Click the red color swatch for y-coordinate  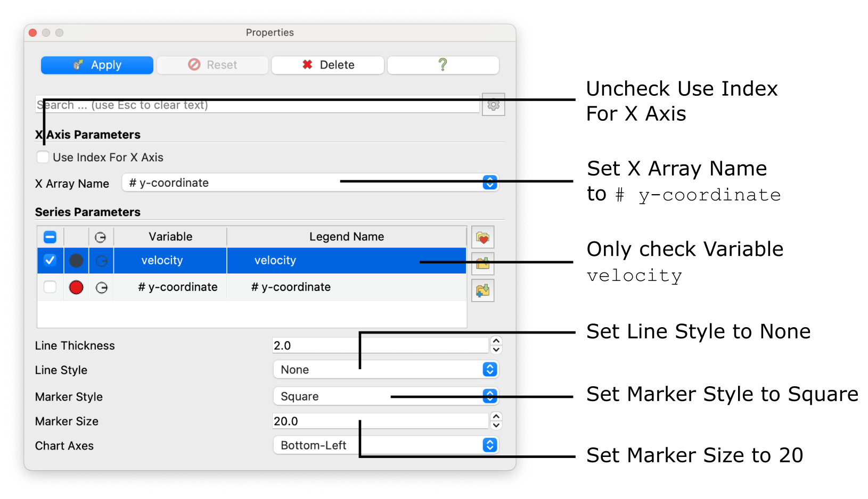tap(76, 287)
